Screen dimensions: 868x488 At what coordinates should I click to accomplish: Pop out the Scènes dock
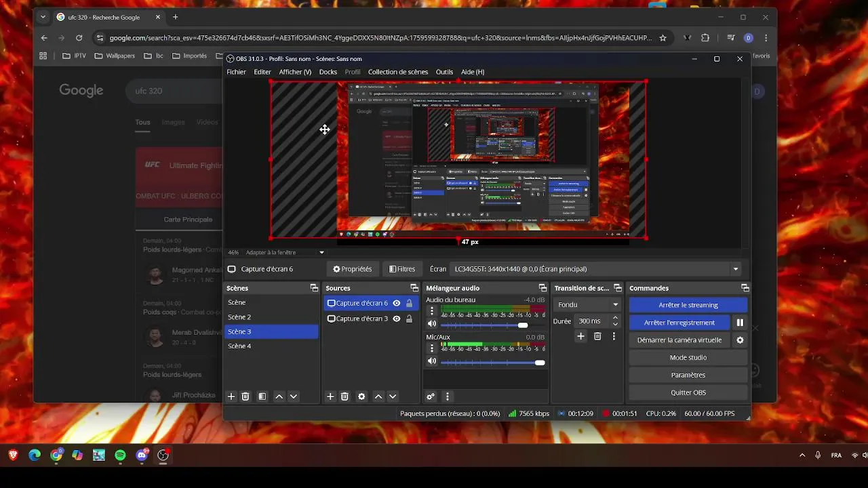(314, 288)
